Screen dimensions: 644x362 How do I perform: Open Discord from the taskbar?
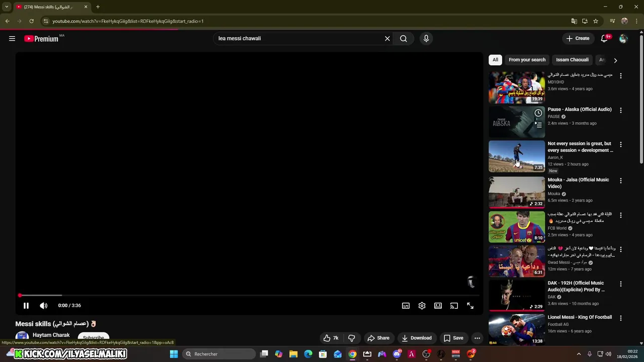pyautogui.click(x=396, y=354)
